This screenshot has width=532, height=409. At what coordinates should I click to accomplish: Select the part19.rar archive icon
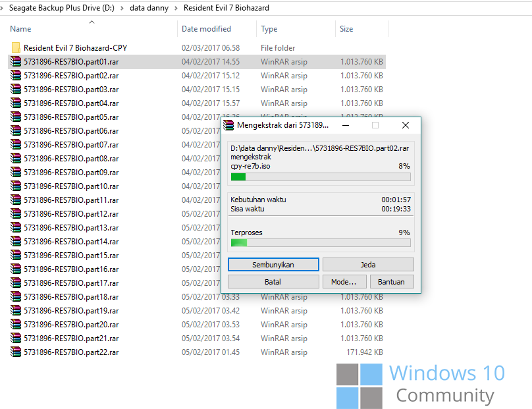[x=16, y=311]
